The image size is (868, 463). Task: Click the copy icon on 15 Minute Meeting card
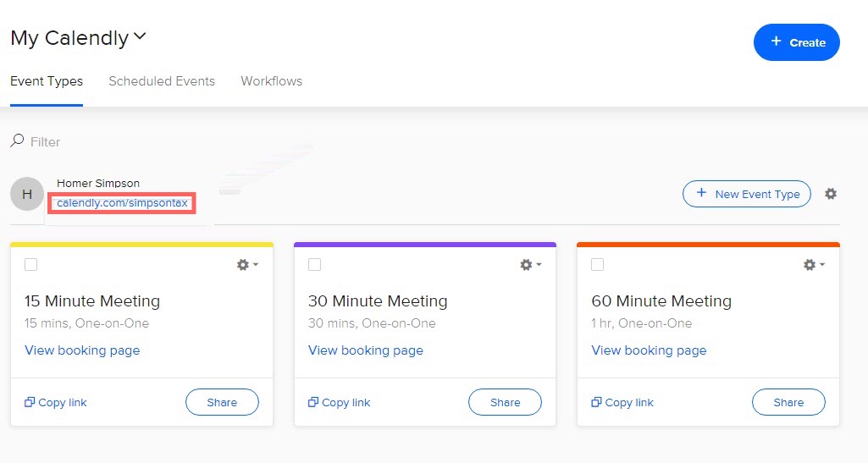[x=30, y=403]
